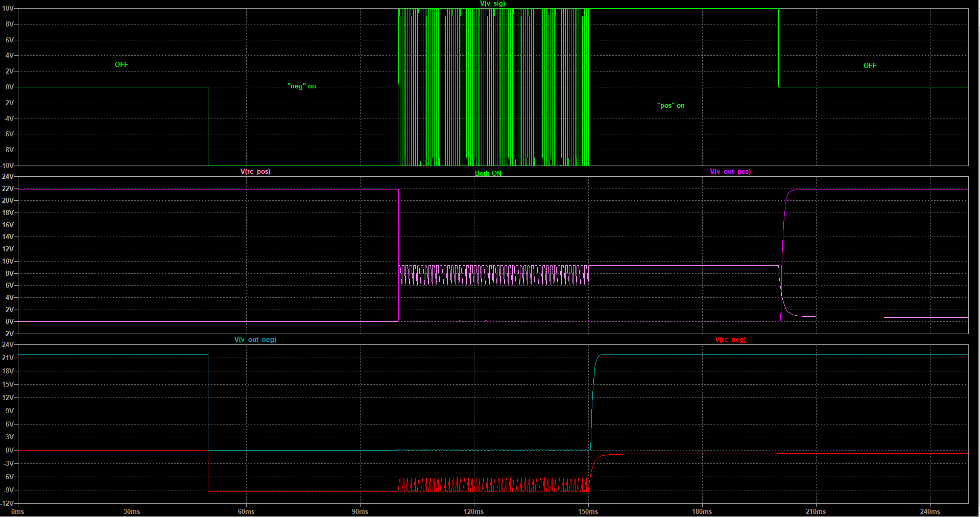980x517 pixels.
Task: Click the 21V vertical axis label
Action: tap(8, 358)
